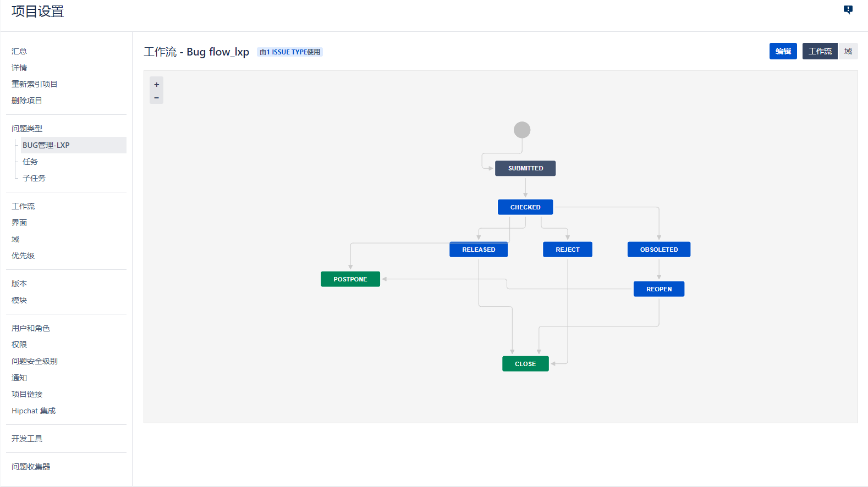Select the REOPEN status node
Screen dimensions: 868x487
[x=658, y=289]
